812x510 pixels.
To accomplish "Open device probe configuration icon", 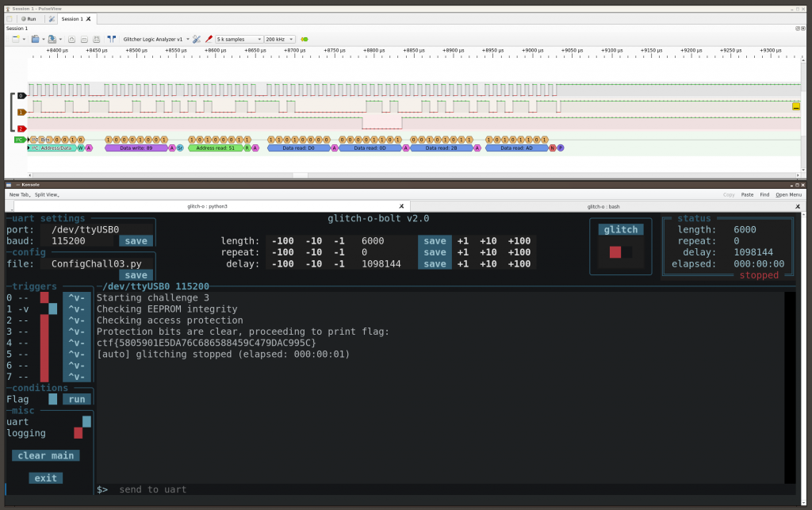I will (x=197, y=39).
